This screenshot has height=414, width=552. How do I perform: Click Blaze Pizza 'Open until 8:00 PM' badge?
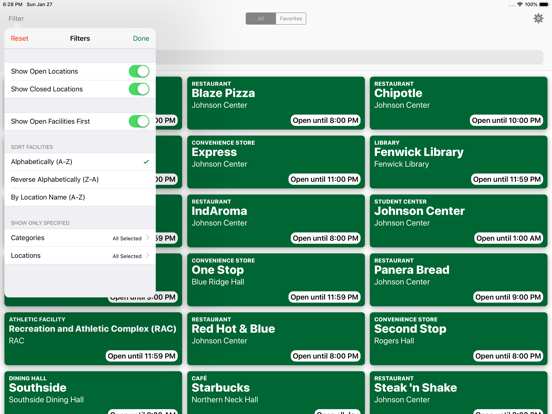pyautogui.click(x=326, y=120)
